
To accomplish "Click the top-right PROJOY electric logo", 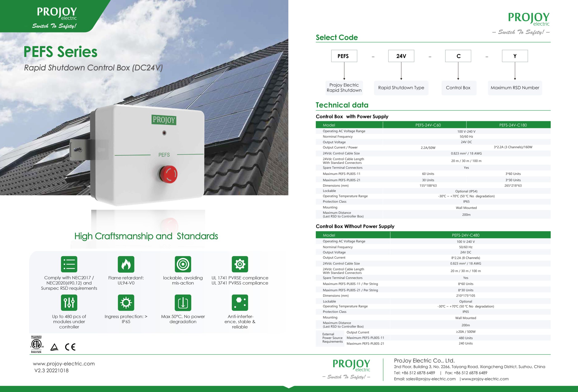I will coord(529,19).
